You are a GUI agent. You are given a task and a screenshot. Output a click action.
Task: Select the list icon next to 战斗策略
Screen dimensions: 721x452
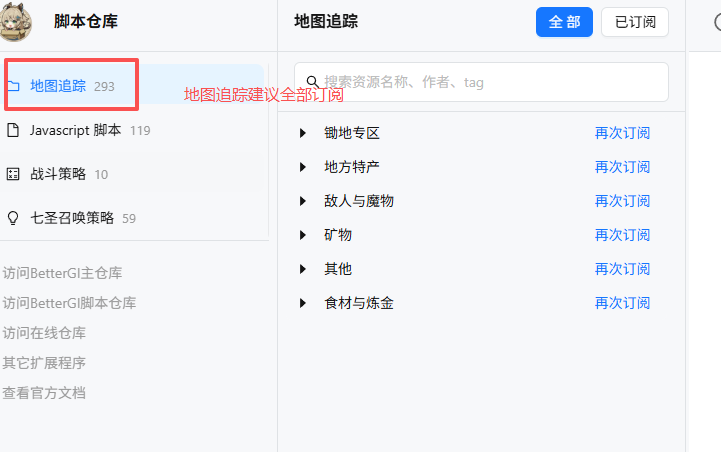(x=13, y=174)
